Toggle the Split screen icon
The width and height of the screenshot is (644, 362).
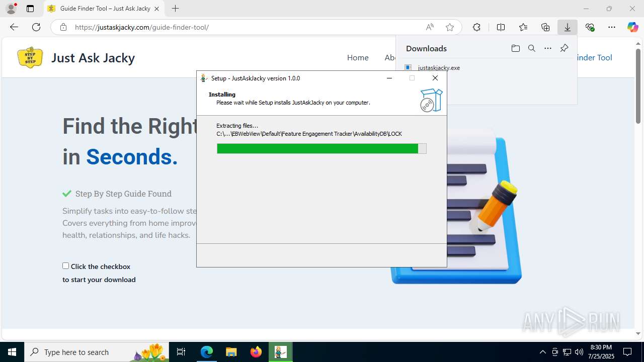point(501,27)
